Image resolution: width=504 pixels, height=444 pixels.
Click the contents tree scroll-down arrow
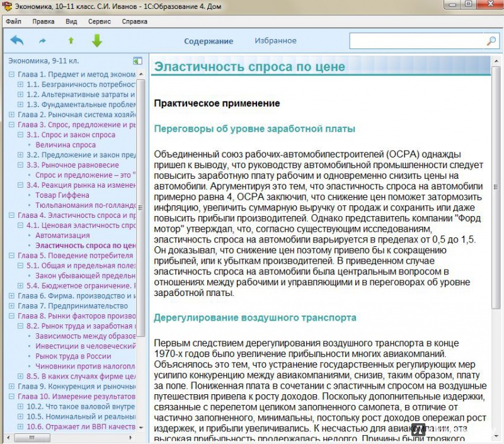140,428
